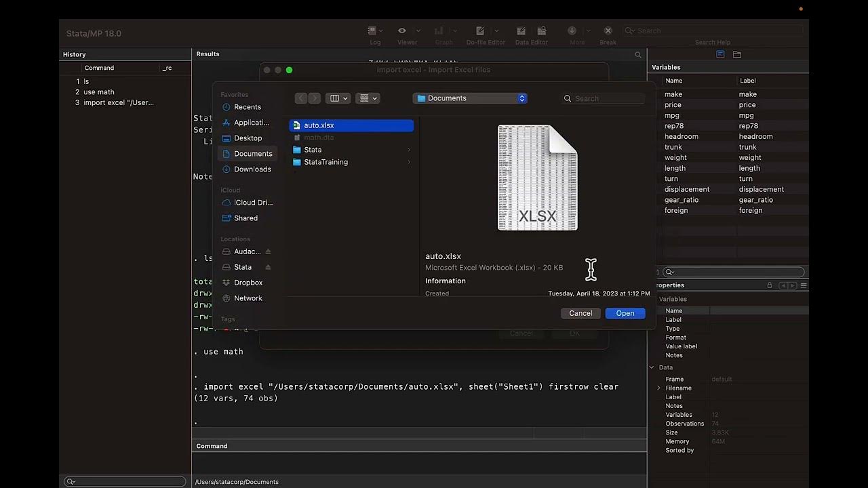Click the file dialog Search field
Screen dimensions: 868x488
[603, 98]
